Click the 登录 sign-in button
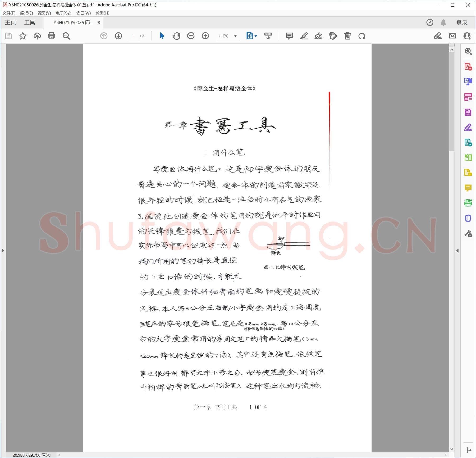476x458 pixels. point(462,22)
